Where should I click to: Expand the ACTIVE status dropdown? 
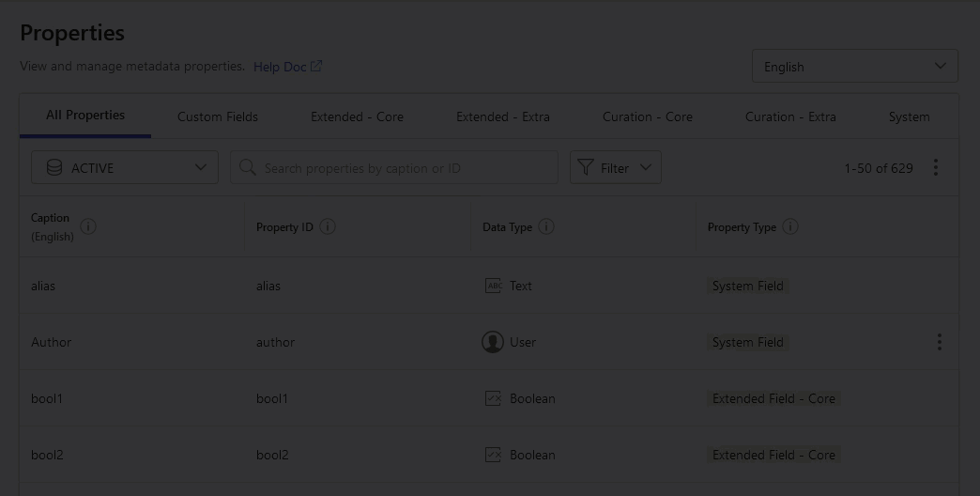coord(125,167)
